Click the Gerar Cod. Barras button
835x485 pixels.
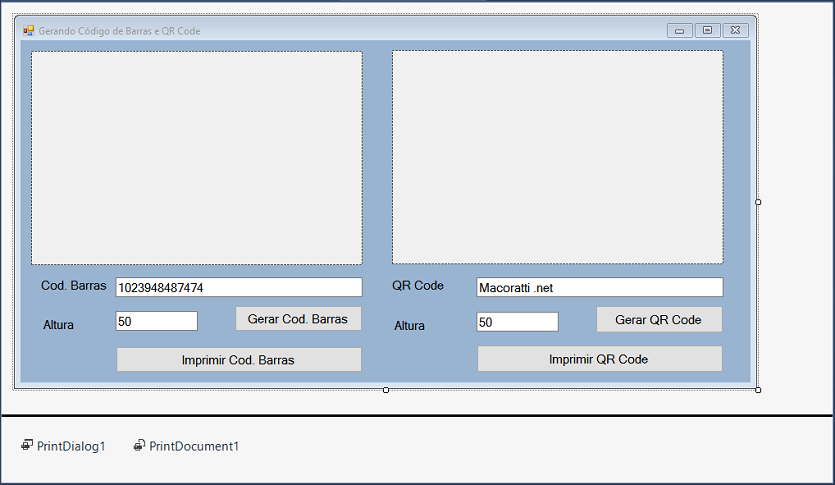(298, 319)
